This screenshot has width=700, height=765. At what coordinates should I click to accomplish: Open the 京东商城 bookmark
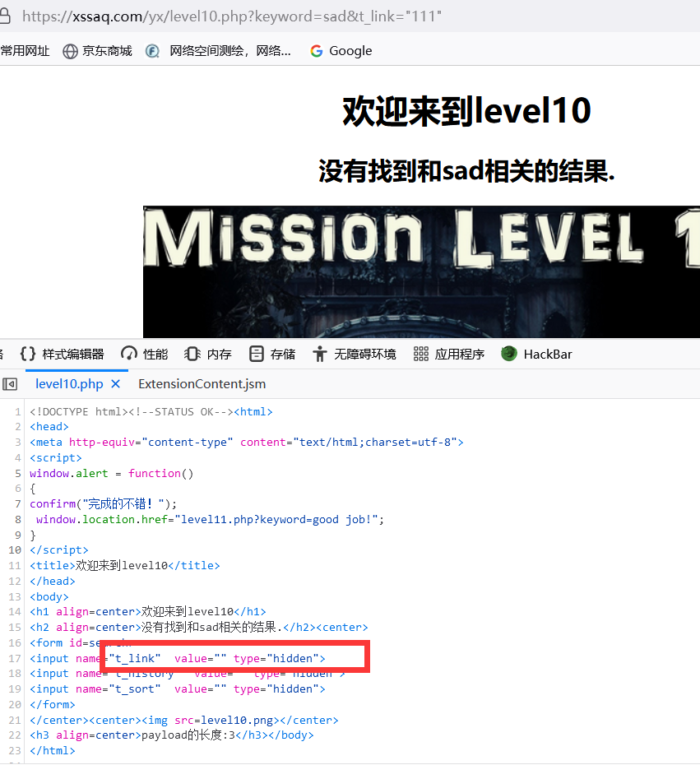(98, 51)
